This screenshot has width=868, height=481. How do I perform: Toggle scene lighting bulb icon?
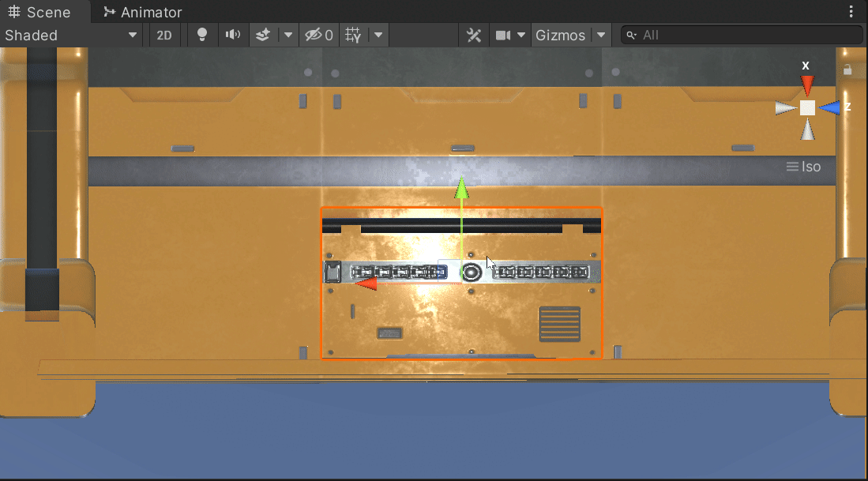202,35
